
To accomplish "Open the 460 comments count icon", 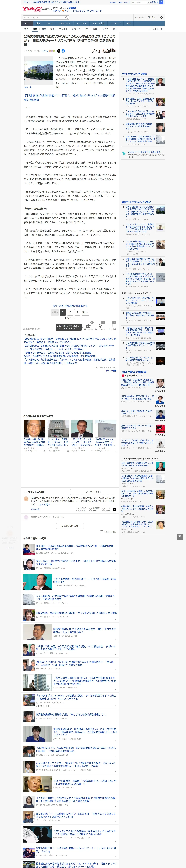I will [45, 51].
